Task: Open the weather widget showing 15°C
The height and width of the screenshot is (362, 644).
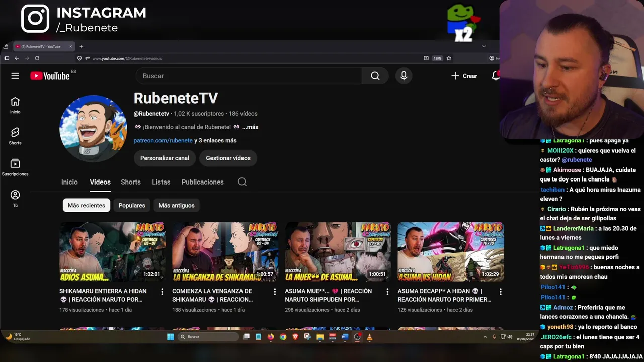Action: tap(18, 337)
